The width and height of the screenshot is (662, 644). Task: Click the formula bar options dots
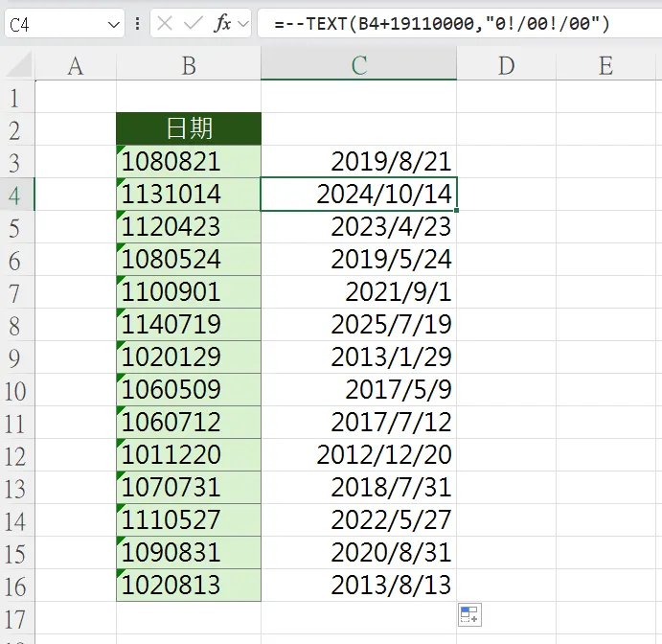click(x=137, y=24)
